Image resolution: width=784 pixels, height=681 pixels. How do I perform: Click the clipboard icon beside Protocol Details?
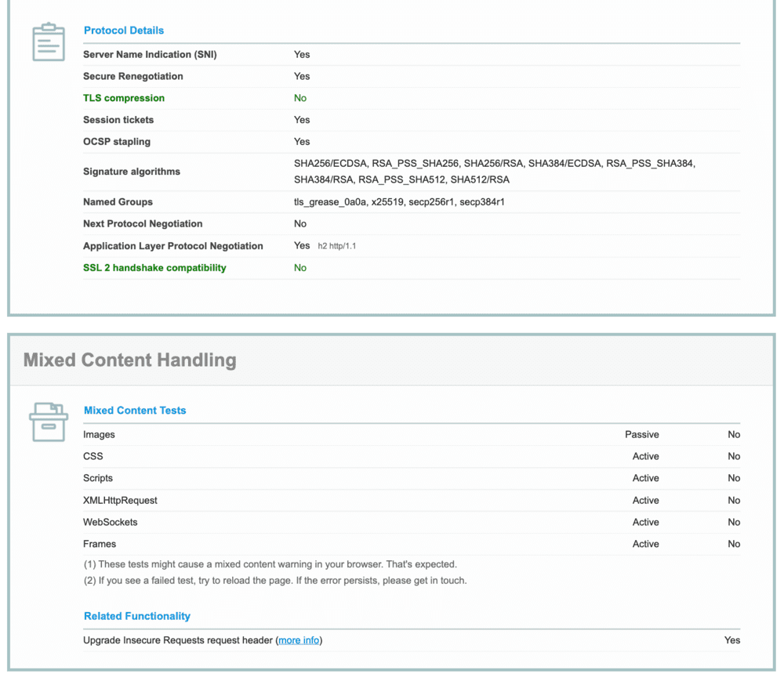(x=49, y=42)
